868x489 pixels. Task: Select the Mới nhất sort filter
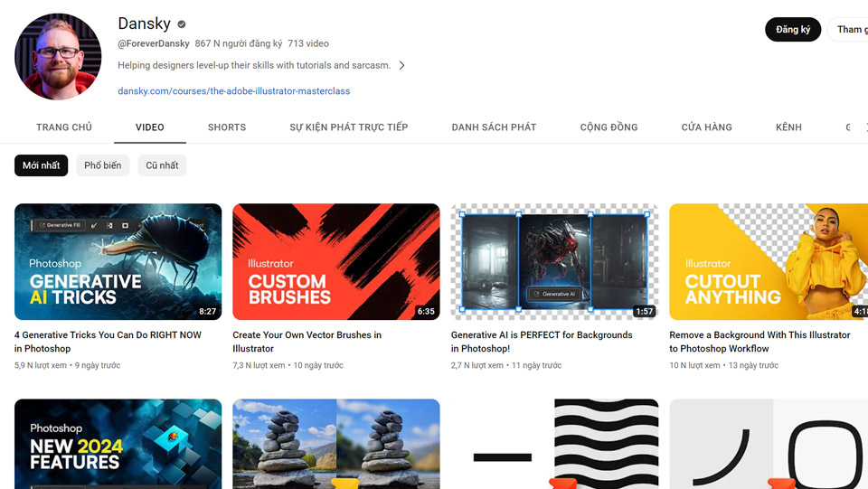tap(42, 165)
